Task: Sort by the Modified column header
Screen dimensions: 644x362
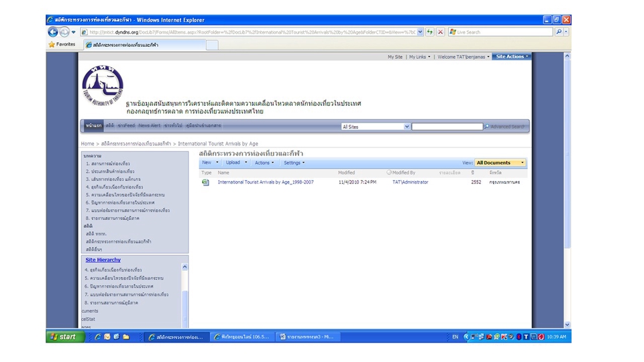Action: pyautogui.click(x=346, y=173)
